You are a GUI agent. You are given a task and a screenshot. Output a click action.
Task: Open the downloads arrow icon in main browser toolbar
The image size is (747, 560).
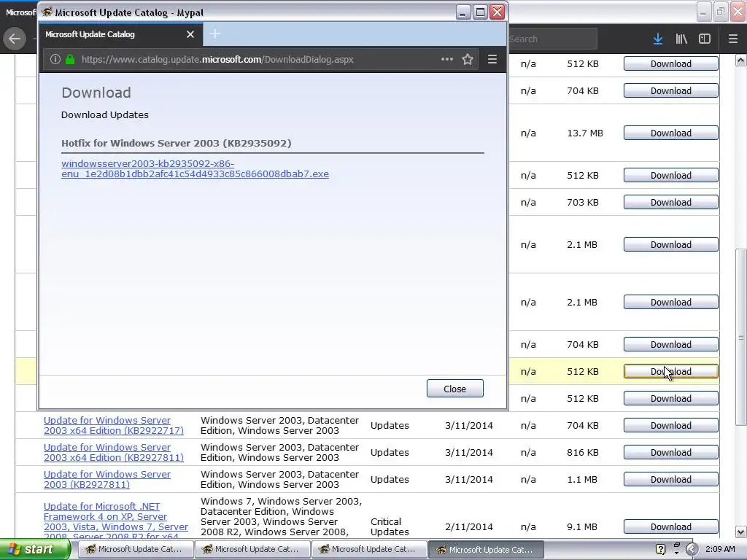click(x=658, y=39)
